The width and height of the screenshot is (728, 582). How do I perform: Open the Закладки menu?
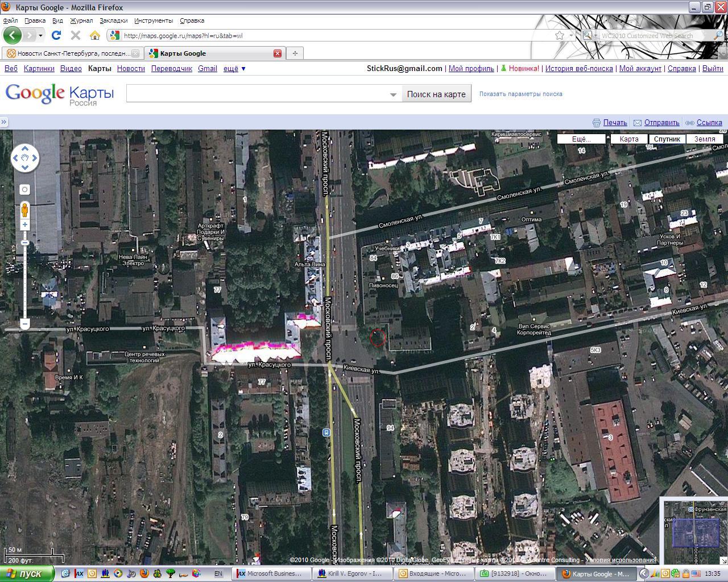tap(113, 20)
